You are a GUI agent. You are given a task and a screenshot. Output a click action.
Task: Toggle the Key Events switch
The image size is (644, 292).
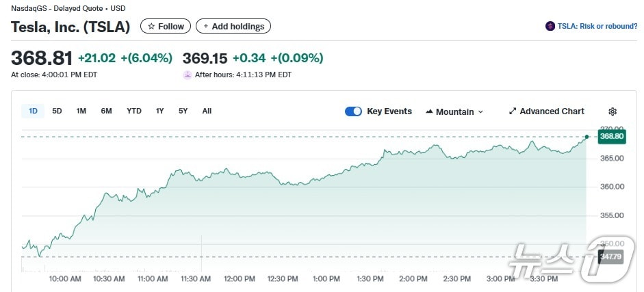pyautogui.click(x=353, y=111)
